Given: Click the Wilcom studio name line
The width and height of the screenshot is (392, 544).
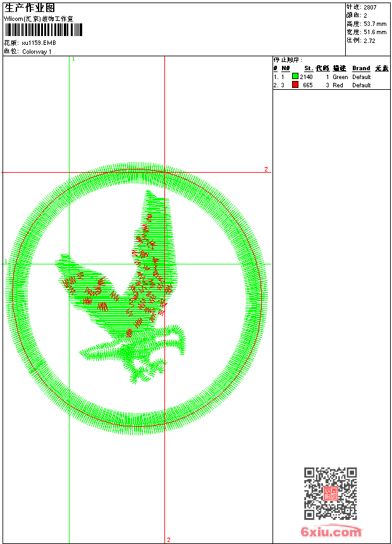Looking at the screenshot, I should click(x=38, y=19).
